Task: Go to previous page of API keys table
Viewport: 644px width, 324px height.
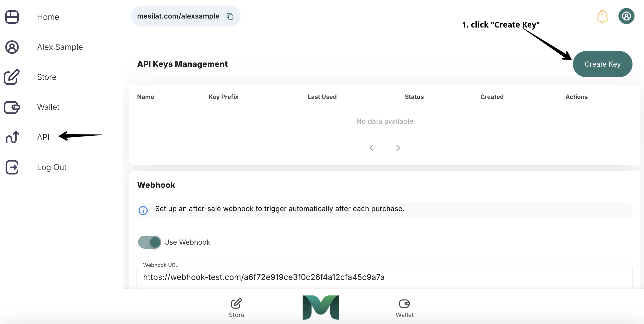Action: (372, 148)
